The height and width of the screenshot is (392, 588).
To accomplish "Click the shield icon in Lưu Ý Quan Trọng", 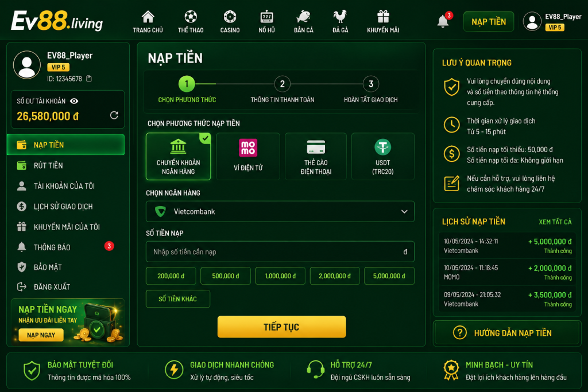I will 452,87.
